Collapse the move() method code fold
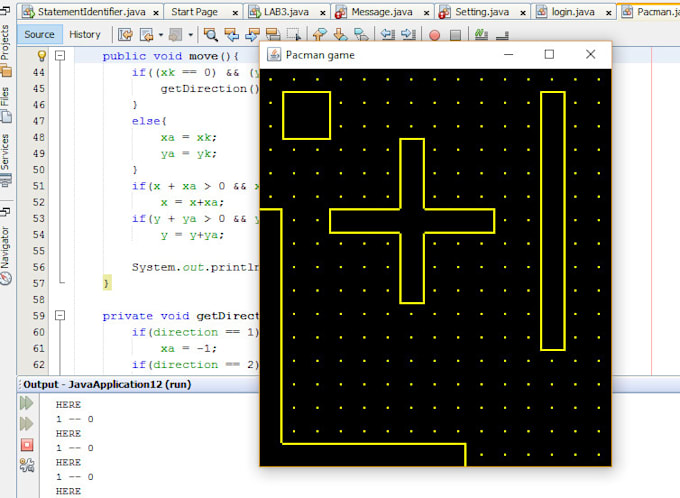 61,57
